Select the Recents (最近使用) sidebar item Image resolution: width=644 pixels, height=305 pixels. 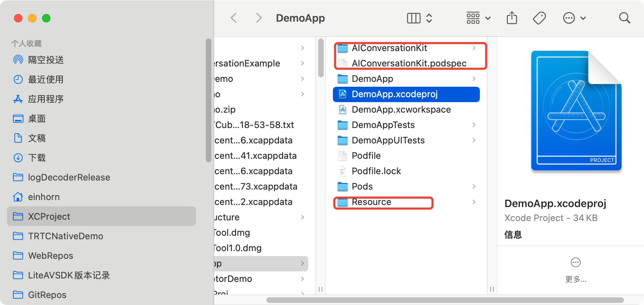45,79
